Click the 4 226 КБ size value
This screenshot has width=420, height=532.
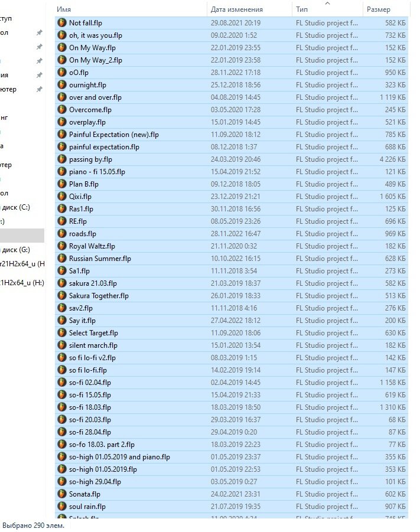pyautogui.click(x=392, y=159)
